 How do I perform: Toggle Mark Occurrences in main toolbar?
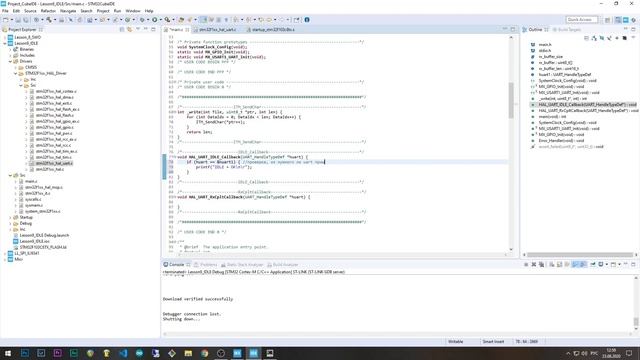(x=203, y=20)
